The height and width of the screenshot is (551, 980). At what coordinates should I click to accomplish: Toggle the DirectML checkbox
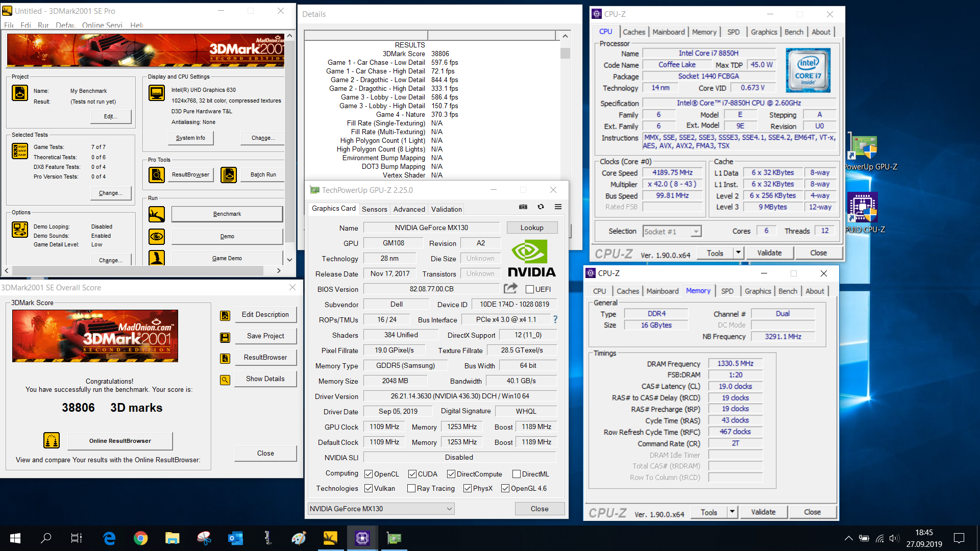pyautogui.click(x=517, y=474)
